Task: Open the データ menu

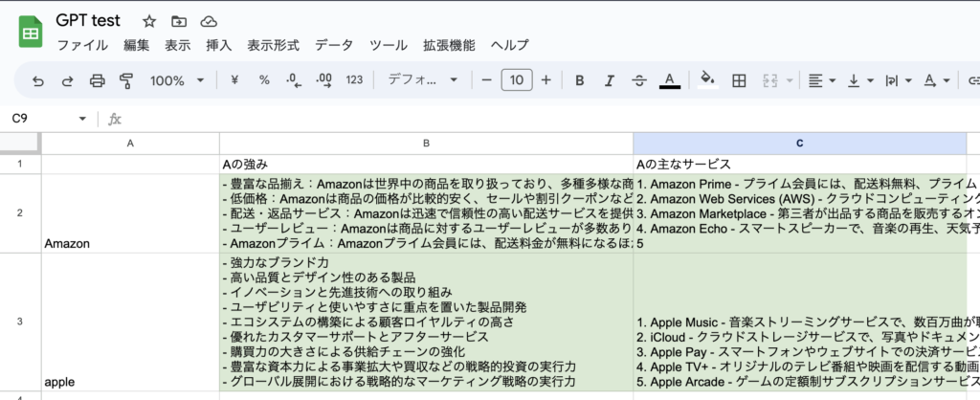Action: (x=334, y=45)
